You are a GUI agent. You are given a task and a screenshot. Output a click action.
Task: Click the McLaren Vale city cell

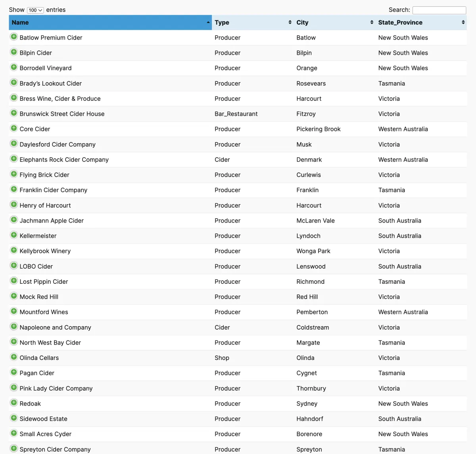click(x=315, y=221)
